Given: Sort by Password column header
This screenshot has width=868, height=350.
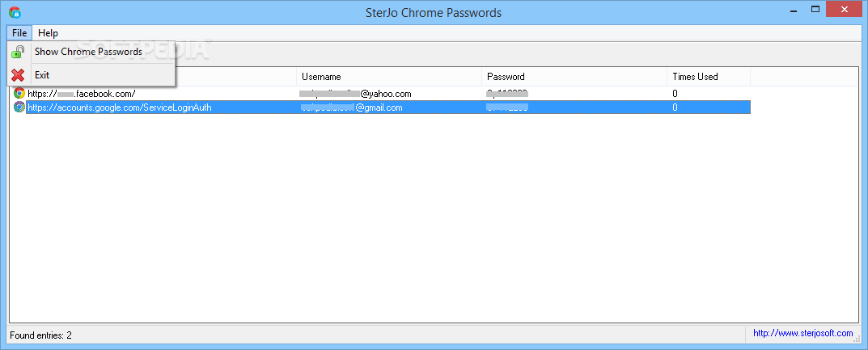Looking at the screenshot, I should (x=574, y=77).
